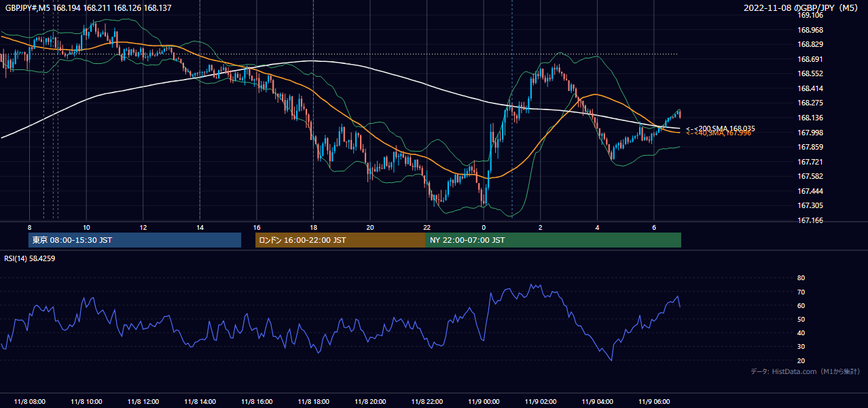Click hour tick 18 under the candlestick chart
Image resolution: width=868 pixels, height=408 pixels.
[313, 227]
